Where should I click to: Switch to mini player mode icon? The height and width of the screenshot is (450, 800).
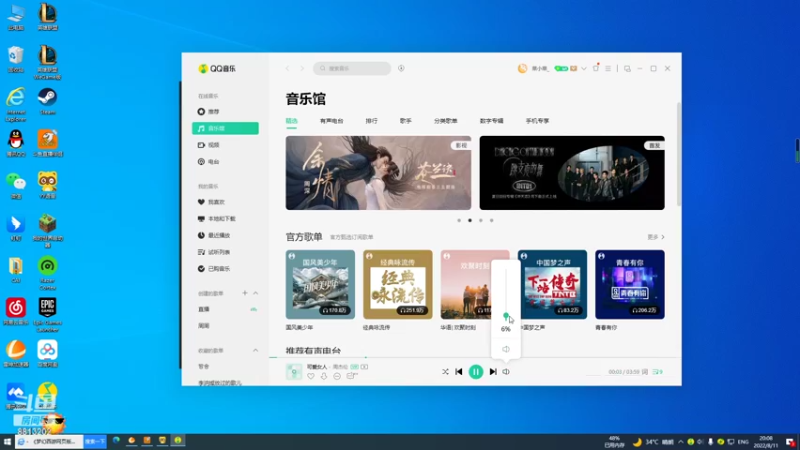tap(627, 68)
